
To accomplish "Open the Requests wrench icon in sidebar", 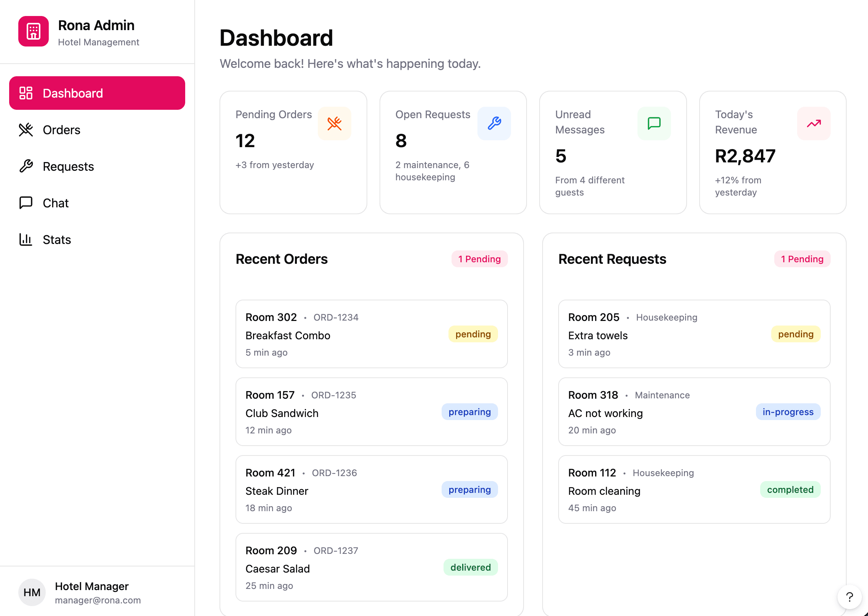I will coord(25,166).
